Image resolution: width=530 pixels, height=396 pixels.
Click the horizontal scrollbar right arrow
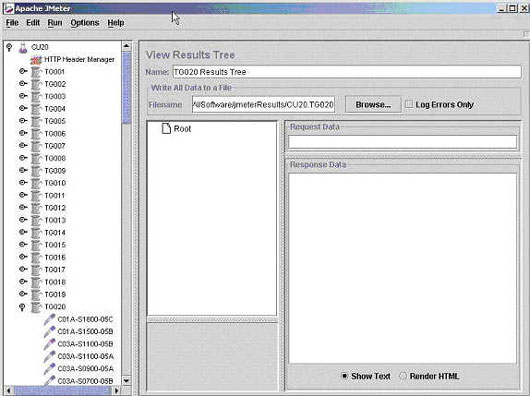coord(117,391)
